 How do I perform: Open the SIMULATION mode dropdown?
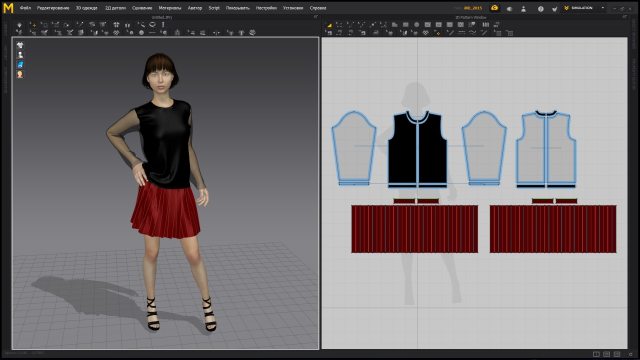point(582,8)
